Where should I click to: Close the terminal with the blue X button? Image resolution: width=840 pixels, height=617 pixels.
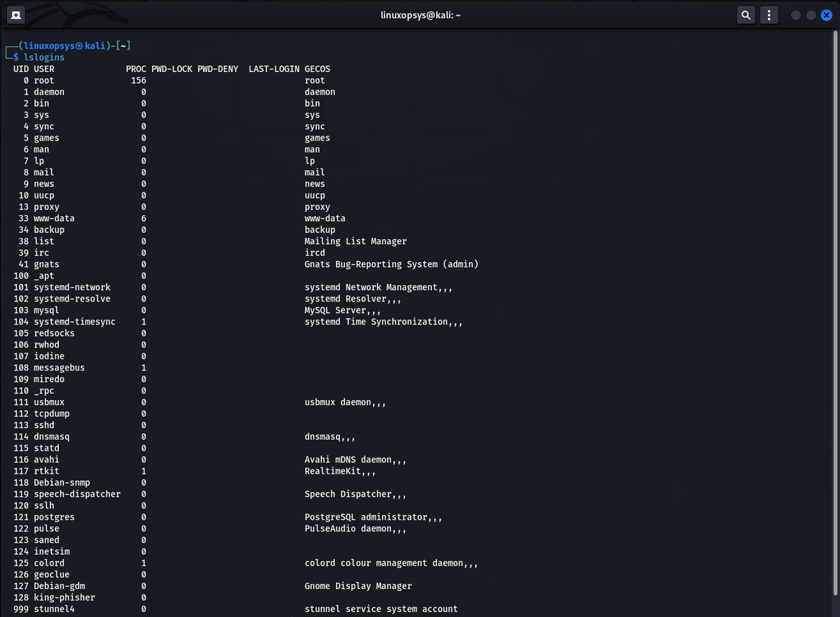tap(825, 15)
